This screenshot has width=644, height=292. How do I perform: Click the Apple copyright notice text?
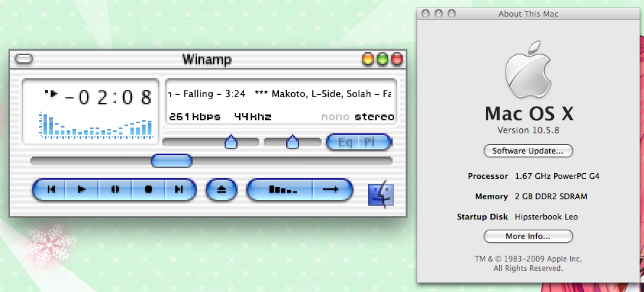click(x=528, y=264)
